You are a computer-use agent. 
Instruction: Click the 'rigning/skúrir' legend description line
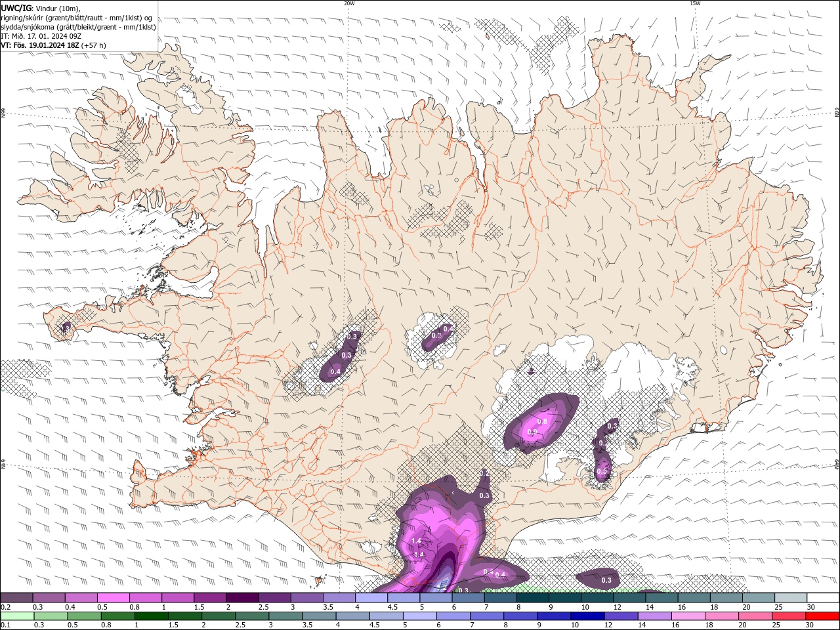coord(77,18)
